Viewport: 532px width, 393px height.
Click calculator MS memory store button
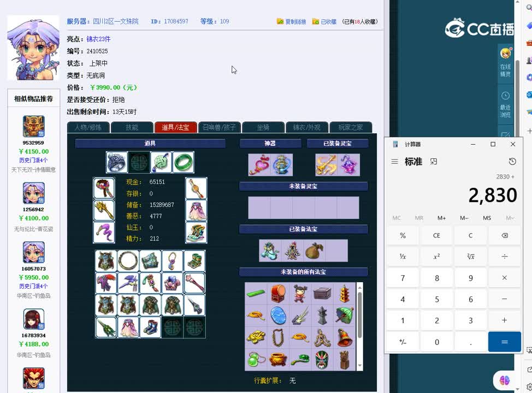tap(487, 218)
